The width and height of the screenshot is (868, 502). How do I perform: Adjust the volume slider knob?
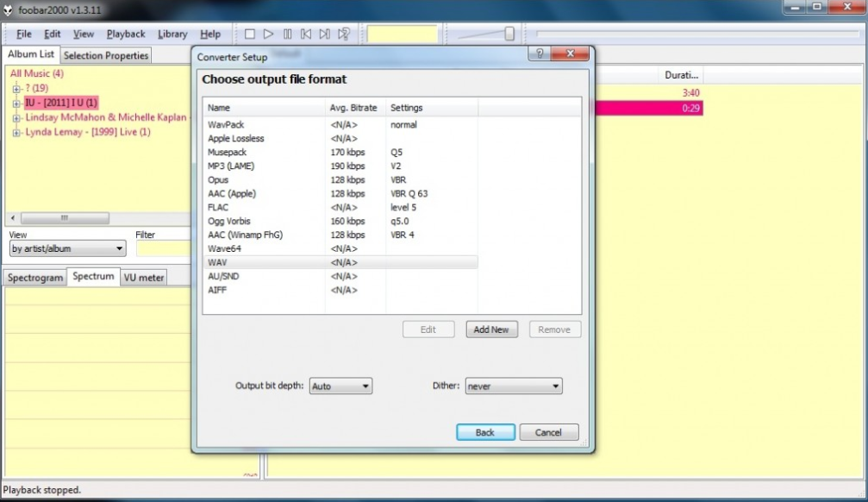pyautogui.click(x=509, y=34)
